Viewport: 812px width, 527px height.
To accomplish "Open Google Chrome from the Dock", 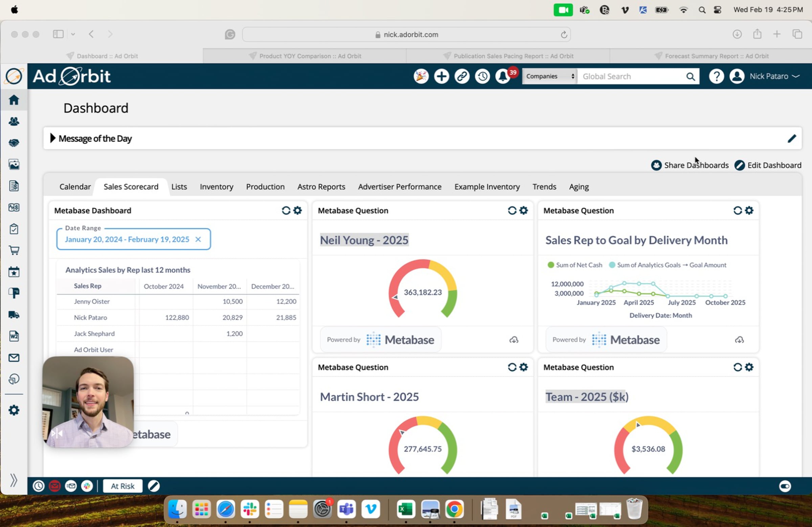I will pos(454,509).
